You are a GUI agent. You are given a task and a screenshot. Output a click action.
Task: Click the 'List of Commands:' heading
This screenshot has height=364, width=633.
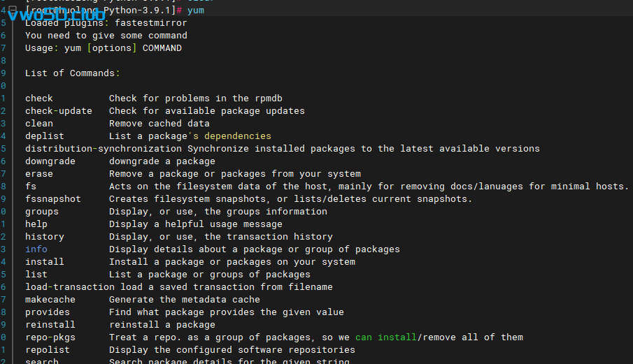click(72, 73)
